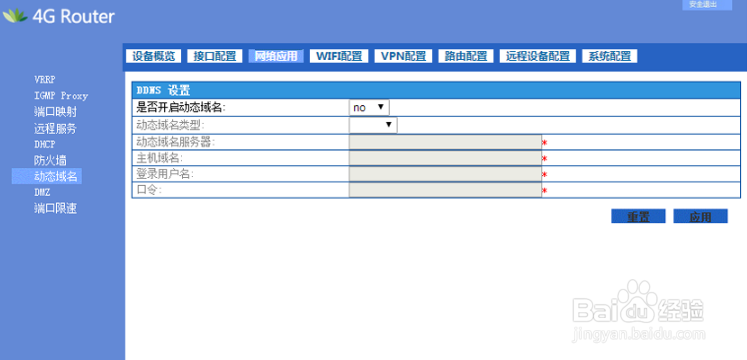Screen dimensions: 747x360
Task: Go to 远程服务 in the sidebar
Action: tap(55, 129)
